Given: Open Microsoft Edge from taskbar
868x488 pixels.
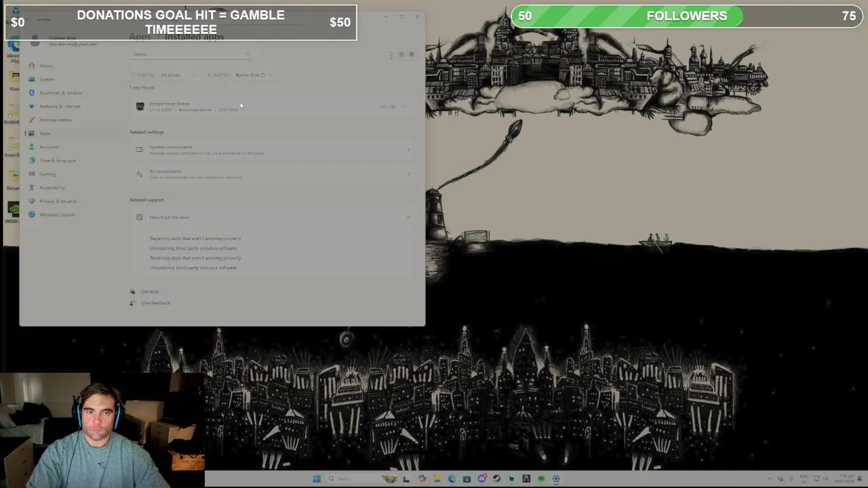Looking at the screenshot, I should (452, 479).
